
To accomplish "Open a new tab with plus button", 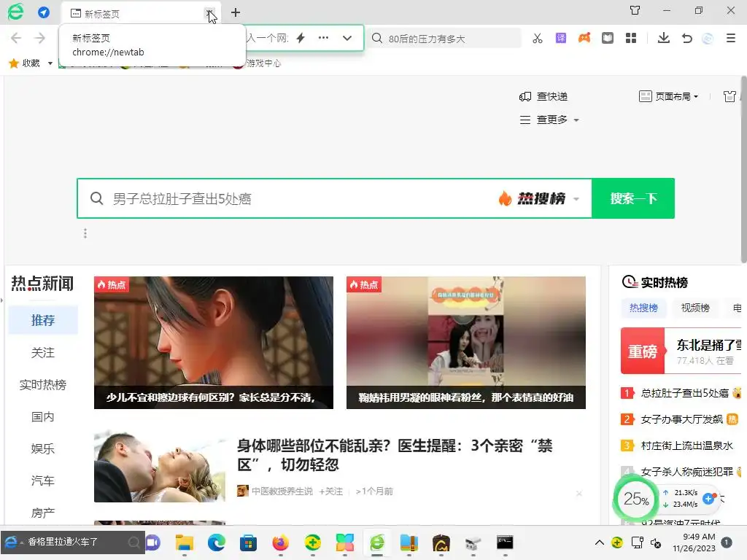I will pyautogui.click(x=236, y=12).
